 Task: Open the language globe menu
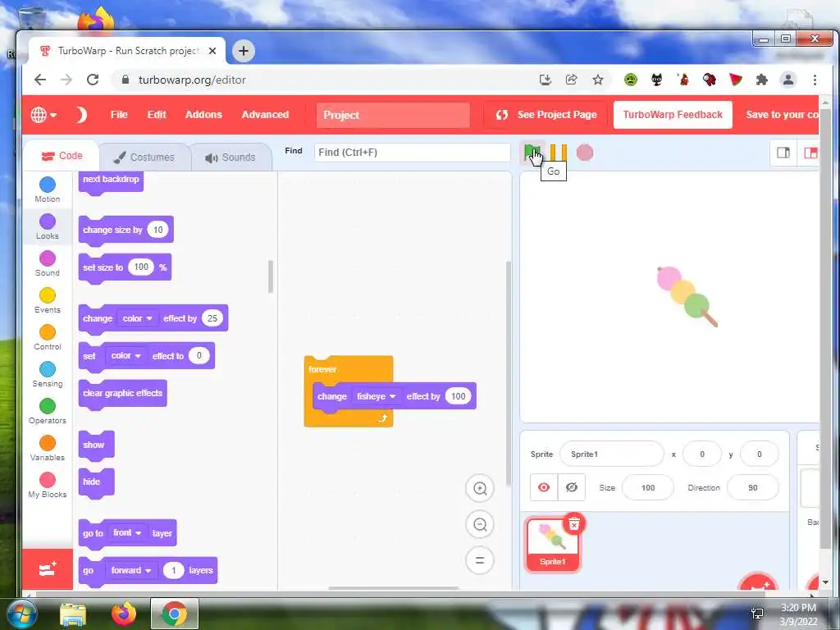point(43,115)
